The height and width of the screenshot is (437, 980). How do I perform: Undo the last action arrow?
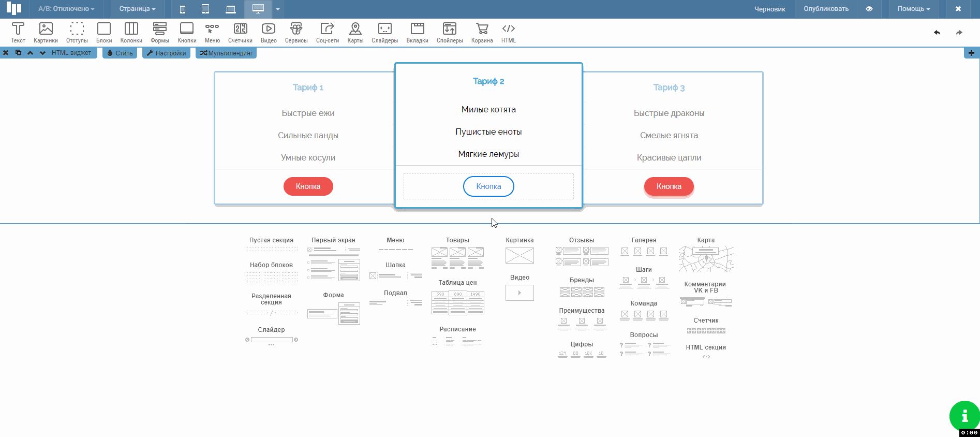937,33
